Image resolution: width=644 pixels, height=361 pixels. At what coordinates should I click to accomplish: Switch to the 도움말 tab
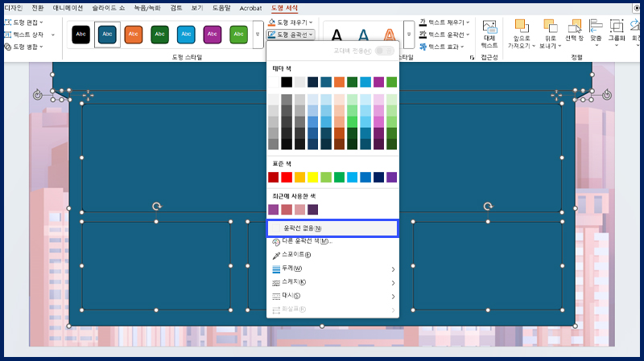(x=221, y=8)
